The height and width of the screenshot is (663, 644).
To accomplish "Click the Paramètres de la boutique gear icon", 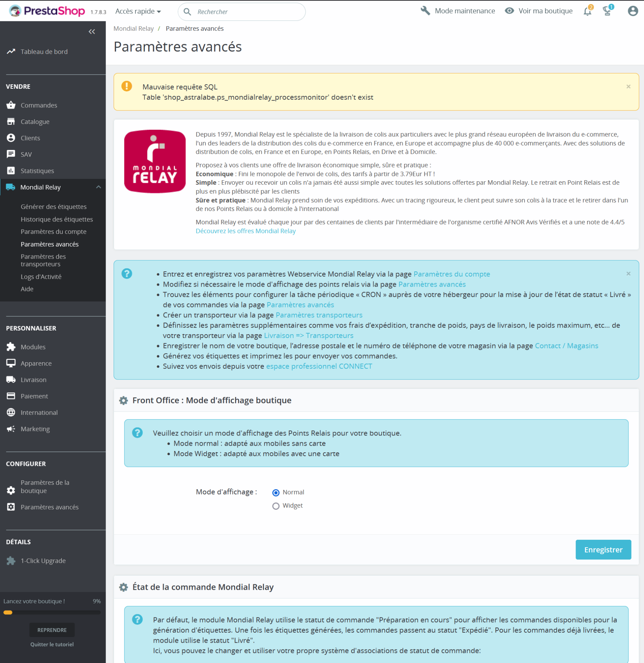I will (x=11, y=490).
